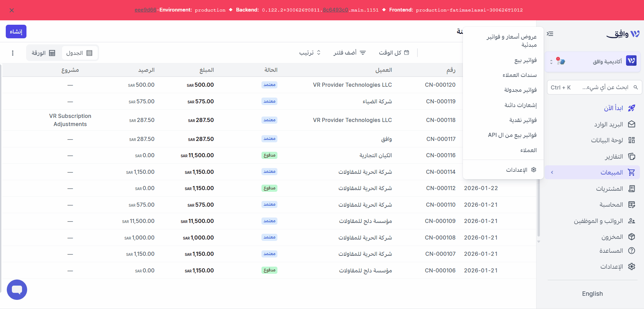Open credit note CN-000119
Viewport: 644px width, 309px height.
click(x=441, y=101)
